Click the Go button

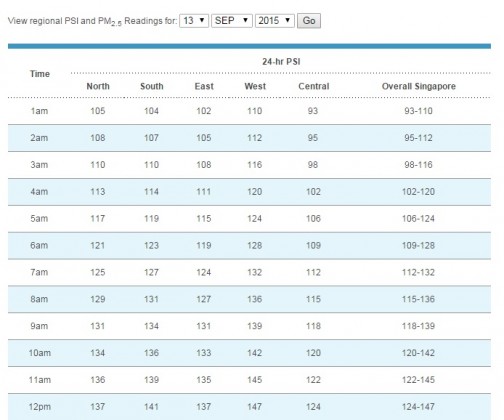click(x=309, y=21)
